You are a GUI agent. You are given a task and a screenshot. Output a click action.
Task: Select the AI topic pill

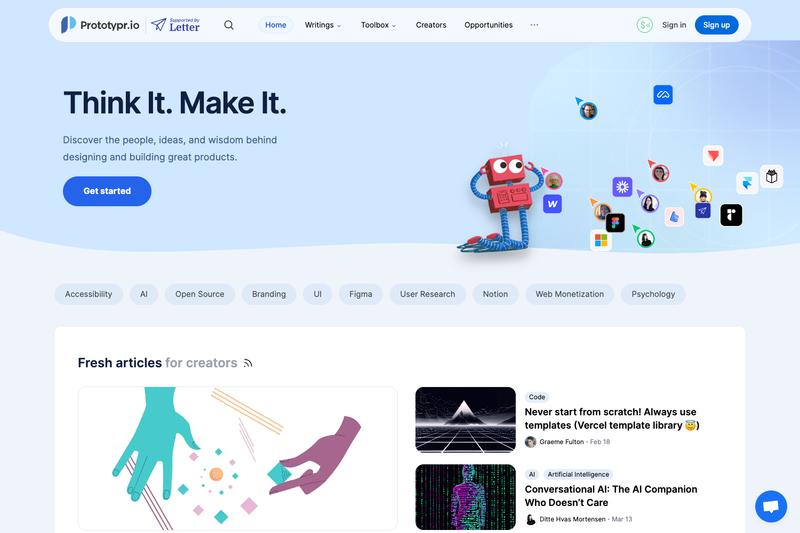click(144, 294)
